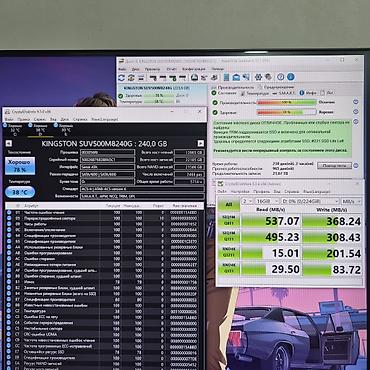
Task: Go to next disk with right arrow in CrystalDiskInfo
Action: coord(200,144)
